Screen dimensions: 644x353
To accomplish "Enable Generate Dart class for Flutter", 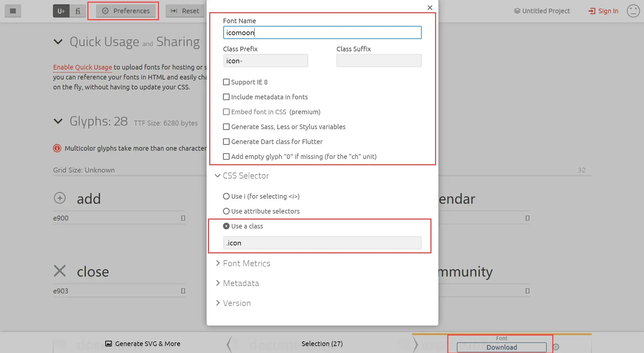I will coord(226,141).
